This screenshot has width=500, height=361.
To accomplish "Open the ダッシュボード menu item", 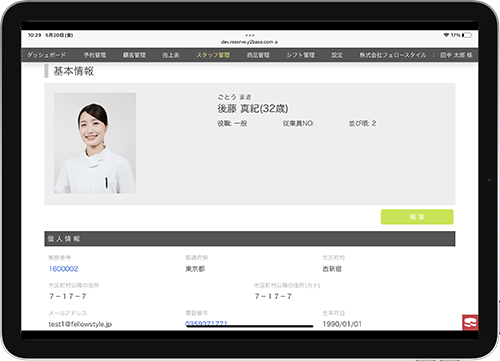I will (46, 55).
